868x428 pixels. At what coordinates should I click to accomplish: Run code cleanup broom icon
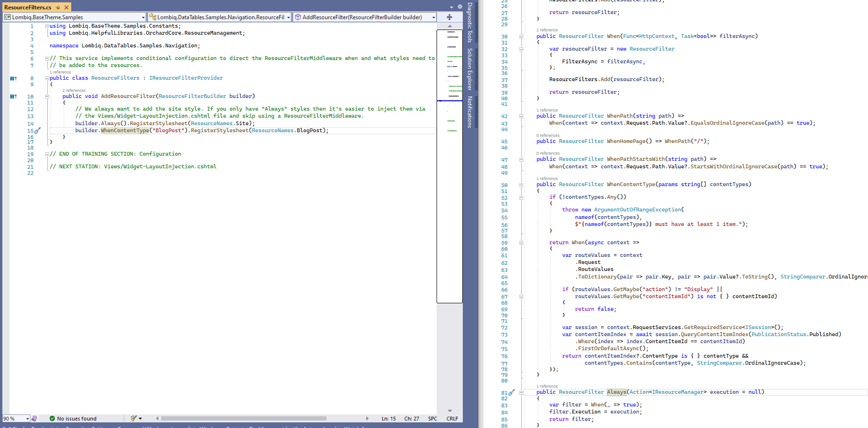click(x=134, y=419)
